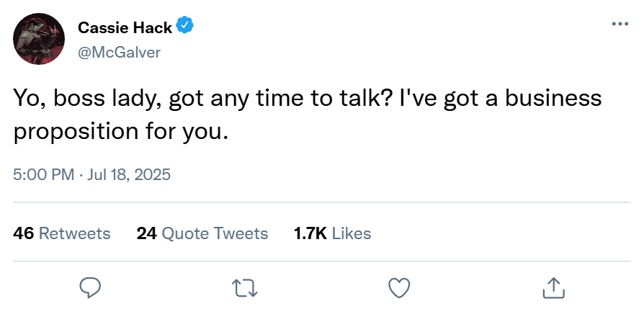Open the Quote Tweets label
The width and height of the screenshot is (644, 327).
[215, 233]
